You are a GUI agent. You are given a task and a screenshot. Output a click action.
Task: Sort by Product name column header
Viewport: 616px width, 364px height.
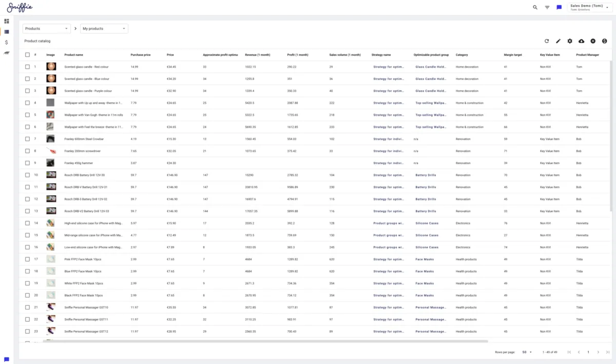coord(73,55)
